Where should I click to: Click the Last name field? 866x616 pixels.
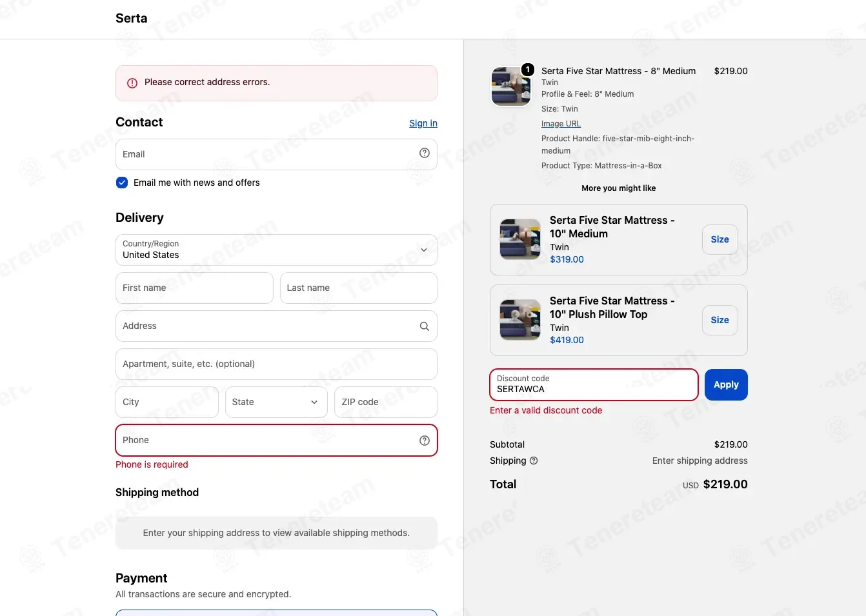point(358,288)
